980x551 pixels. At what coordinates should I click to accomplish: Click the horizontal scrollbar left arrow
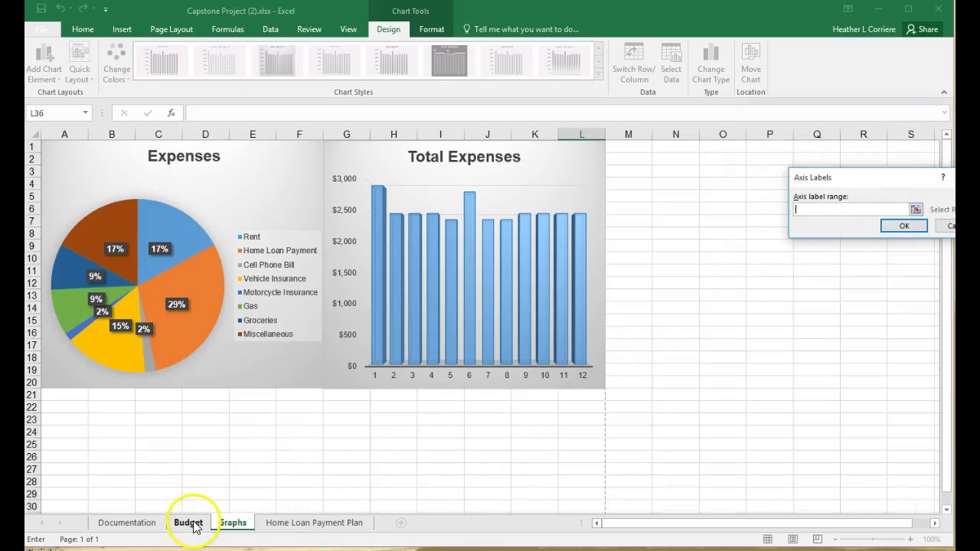coord(596,523)
